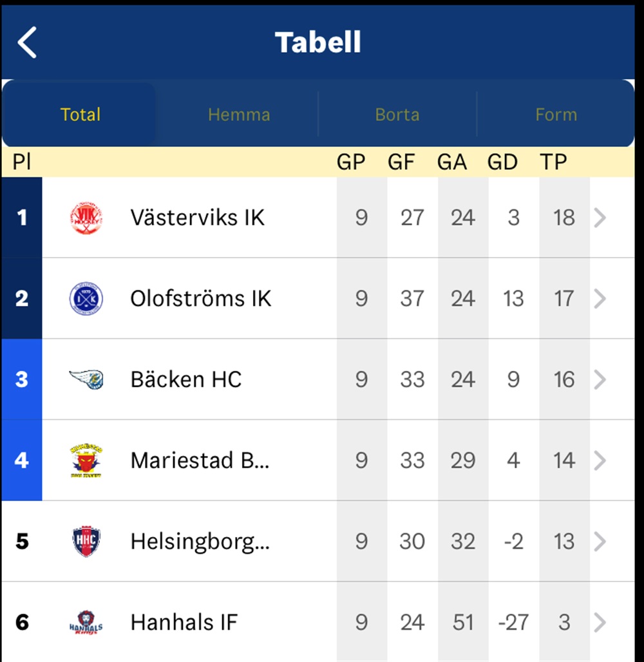This screenshot has width=644, height=662.
Task: Click the Helsingborg HHC shield logo
Action: (x=86, y=541)
